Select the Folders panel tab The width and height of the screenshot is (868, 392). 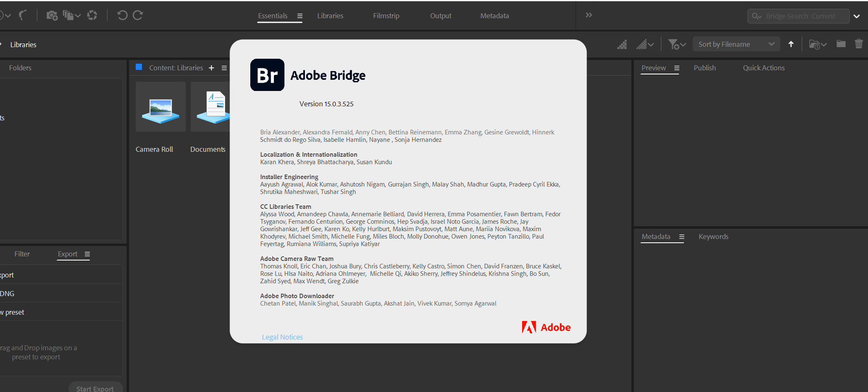(x=20, y=68)
